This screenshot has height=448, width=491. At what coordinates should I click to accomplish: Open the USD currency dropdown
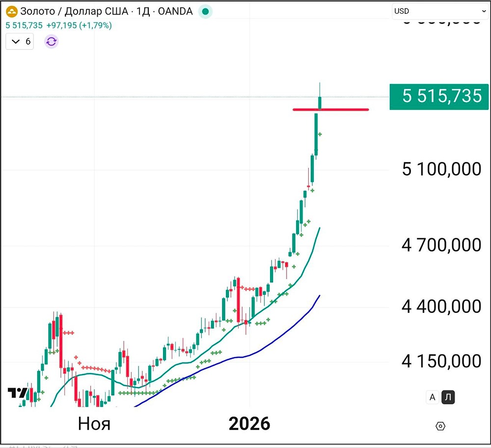pyautogui.click(x=439, y=11)
